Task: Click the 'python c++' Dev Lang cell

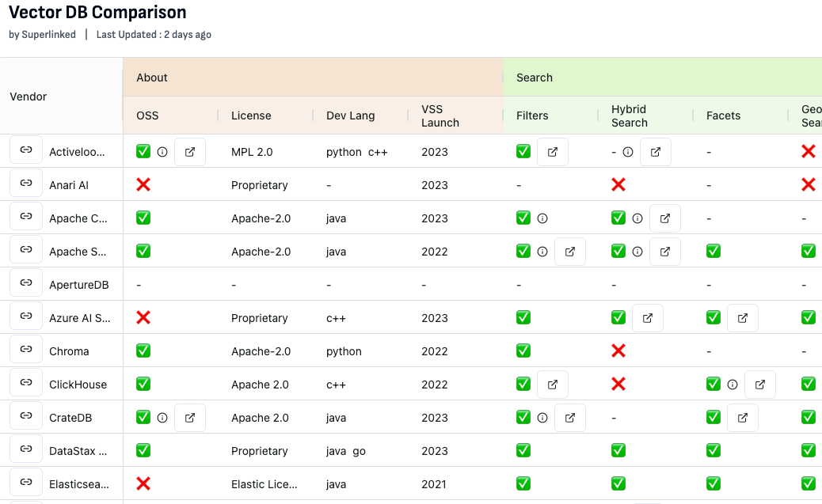Action: pos(357,153)
